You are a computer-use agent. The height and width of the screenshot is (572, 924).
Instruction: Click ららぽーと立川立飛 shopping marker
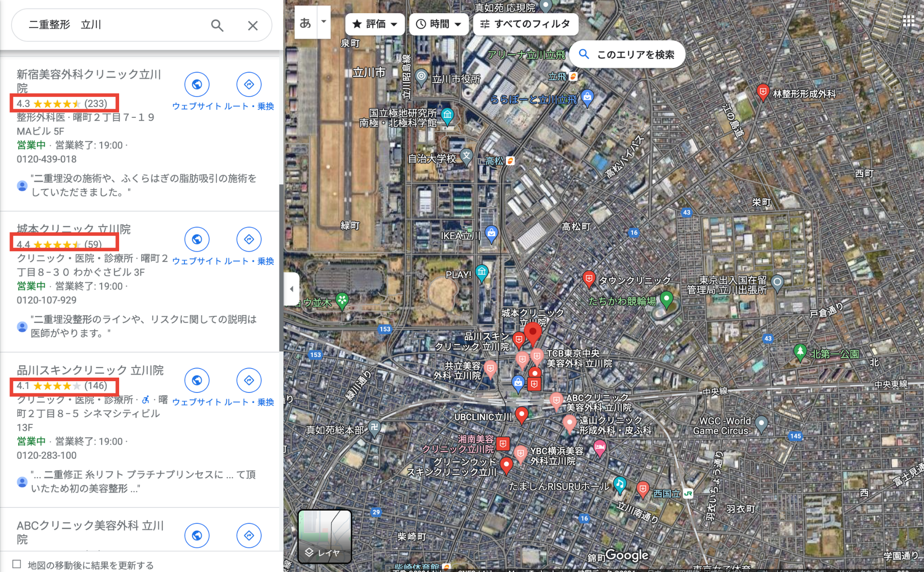tap(587, 97)
